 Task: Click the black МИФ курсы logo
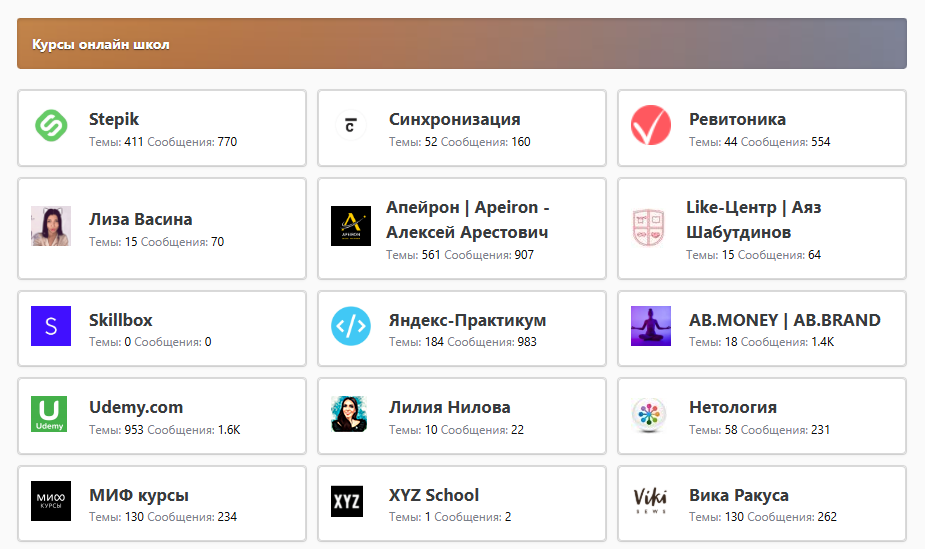[51, 501]
